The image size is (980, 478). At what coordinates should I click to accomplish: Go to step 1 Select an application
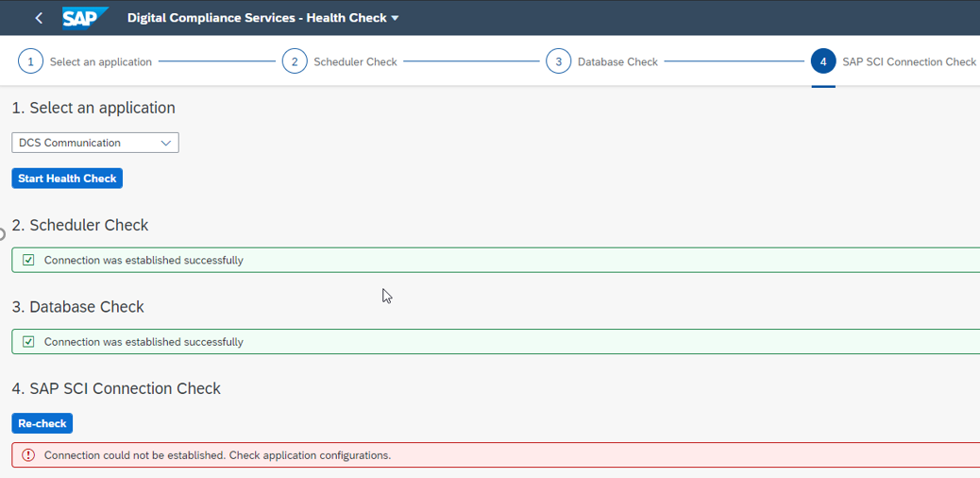click(x=85, y=62)
